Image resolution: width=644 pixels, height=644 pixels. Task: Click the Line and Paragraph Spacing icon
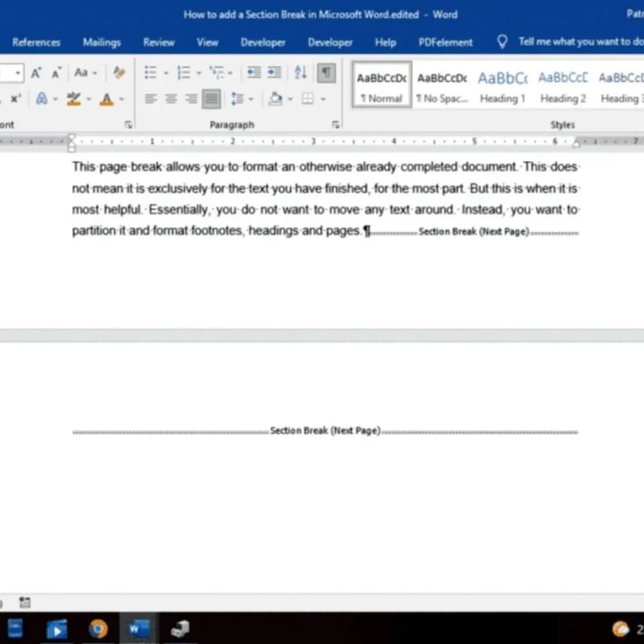click(x=237, y=99)
